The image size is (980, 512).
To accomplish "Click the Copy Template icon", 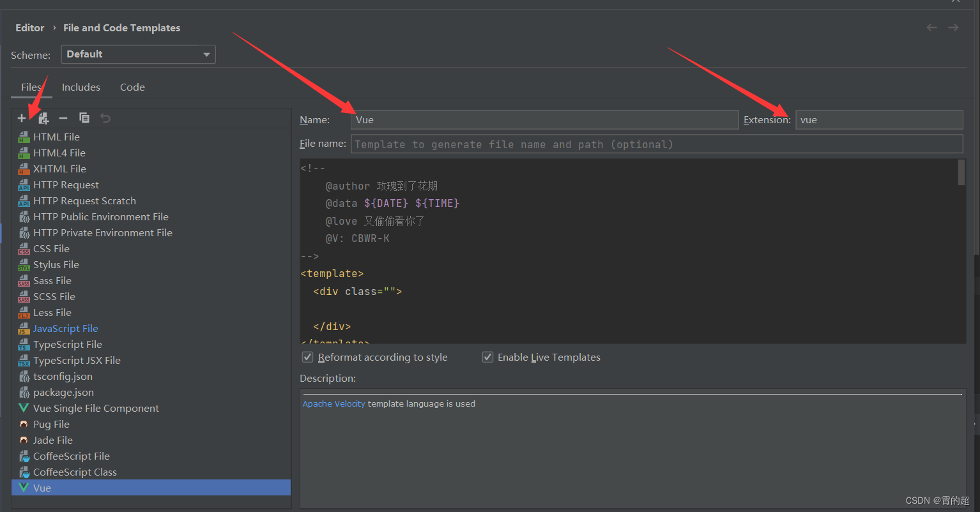I will click(84, 118).
